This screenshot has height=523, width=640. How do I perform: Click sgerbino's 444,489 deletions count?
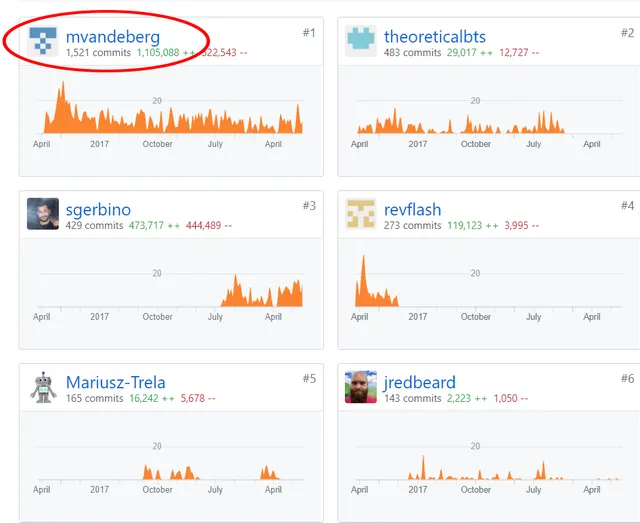[209, 225]
